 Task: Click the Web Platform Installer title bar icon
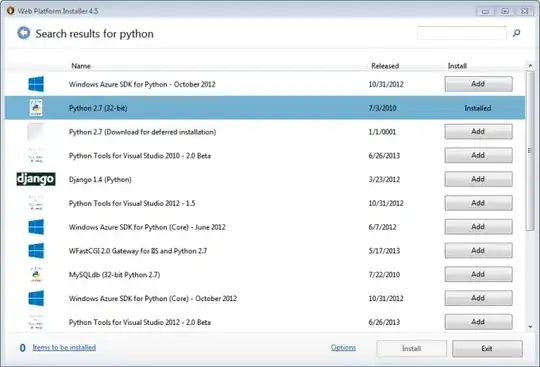coord(11,11)
